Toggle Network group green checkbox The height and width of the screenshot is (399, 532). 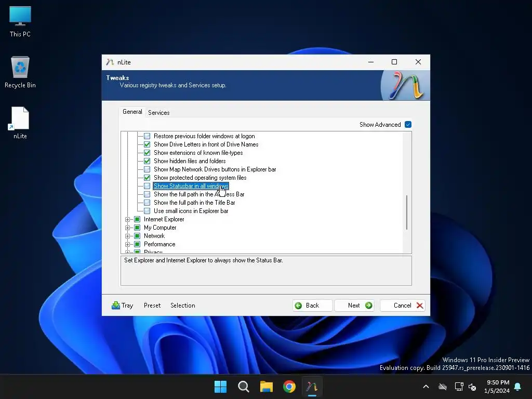tap(137, 236)
